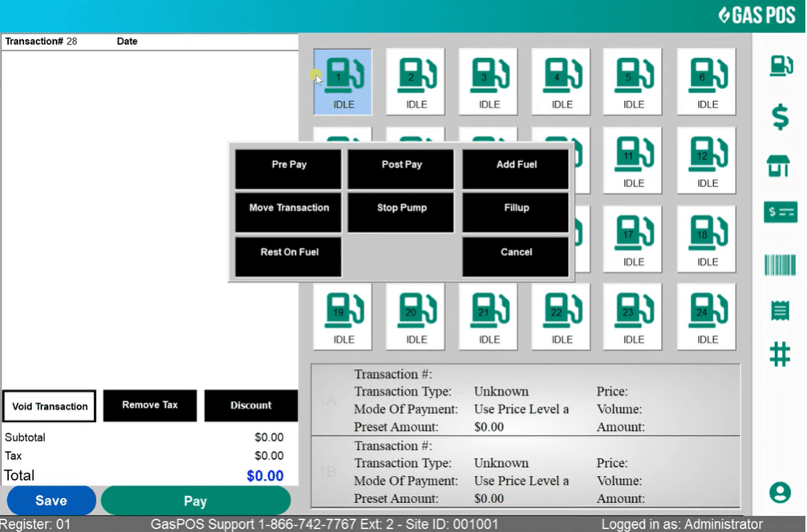
Task: Click Stop Pump in the pump menu
Action: (x=400, y=208)
